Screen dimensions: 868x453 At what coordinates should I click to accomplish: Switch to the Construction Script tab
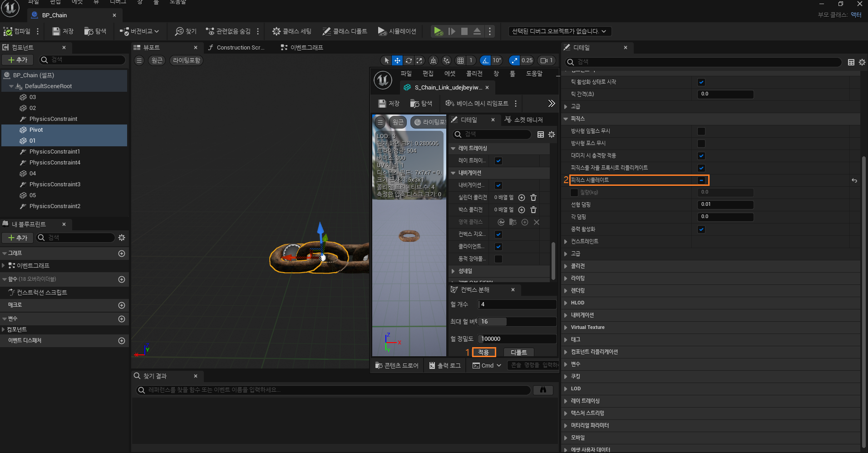240,48
